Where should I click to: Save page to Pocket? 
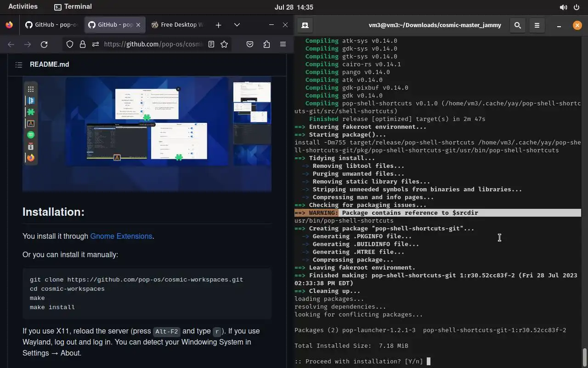[x=250, y=44]
